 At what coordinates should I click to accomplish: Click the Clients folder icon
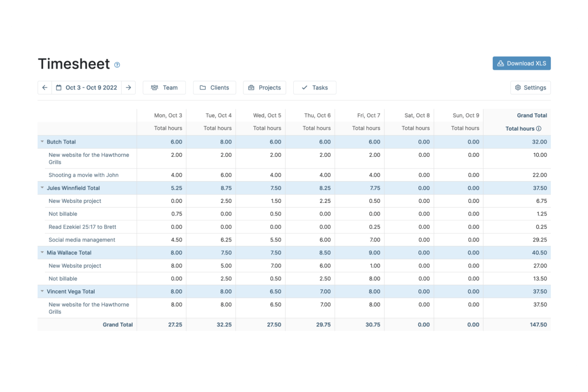click(x=203, y=87)
